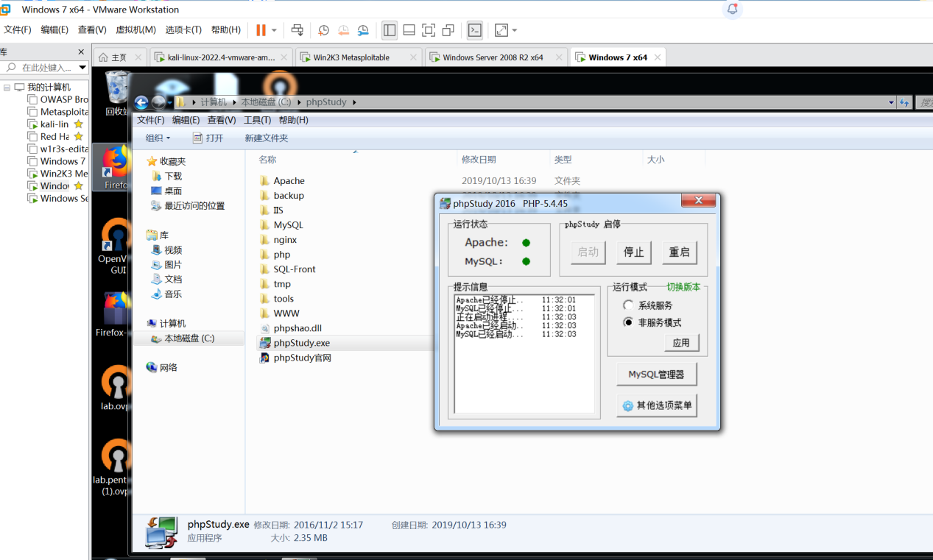Select w1r3s-edita VM in library tree
The height and width of the screenshot is (560, 933).
click(57, 149)
